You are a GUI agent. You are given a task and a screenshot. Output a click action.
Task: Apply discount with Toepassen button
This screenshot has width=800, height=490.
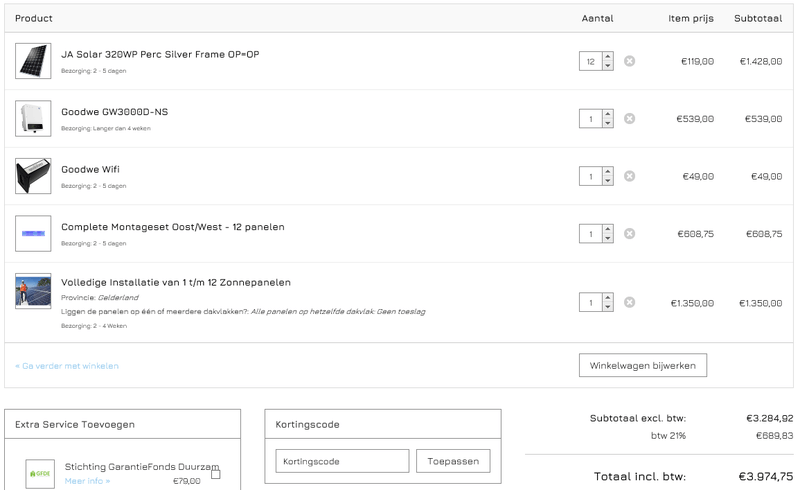click(453, 461)
